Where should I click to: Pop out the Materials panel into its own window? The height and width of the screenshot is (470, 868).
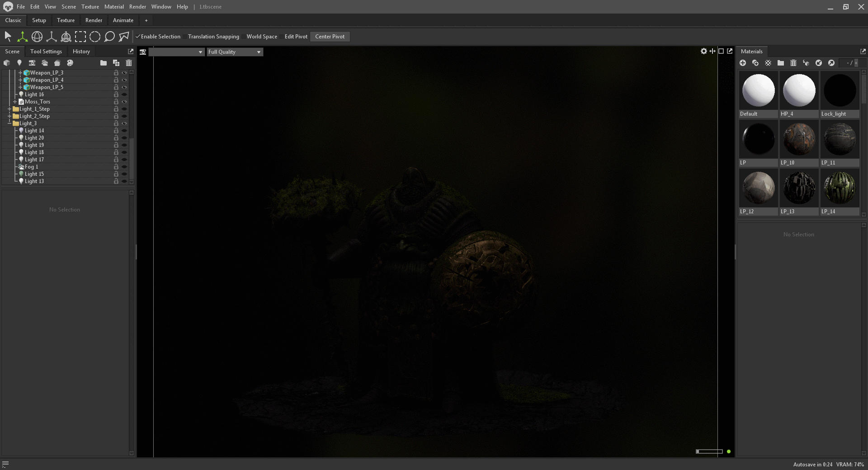pos(863,51)
